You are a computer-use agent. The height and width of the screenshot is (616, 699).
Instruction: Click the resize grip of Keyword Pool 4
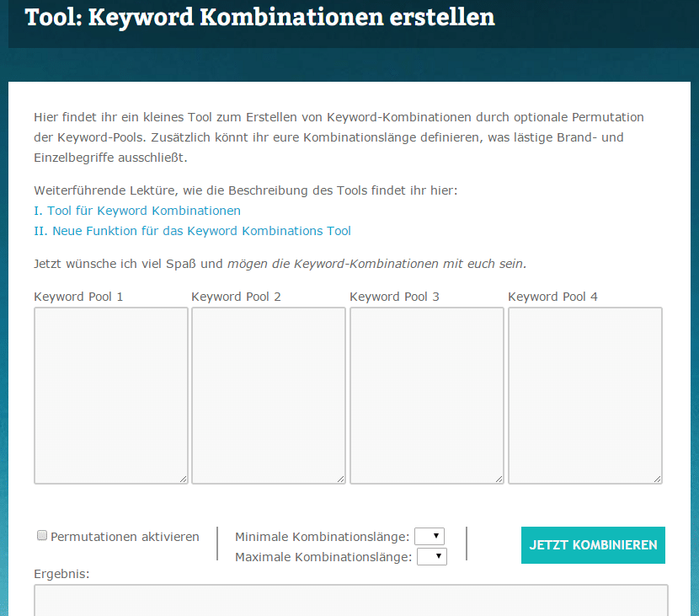(658, 479)
